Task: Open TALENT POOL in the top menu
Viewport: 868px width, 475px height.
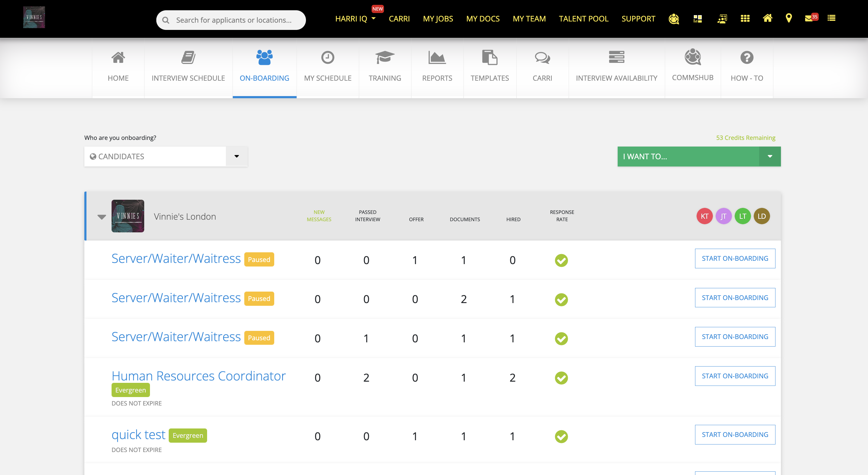Action: tap(584, 19)
